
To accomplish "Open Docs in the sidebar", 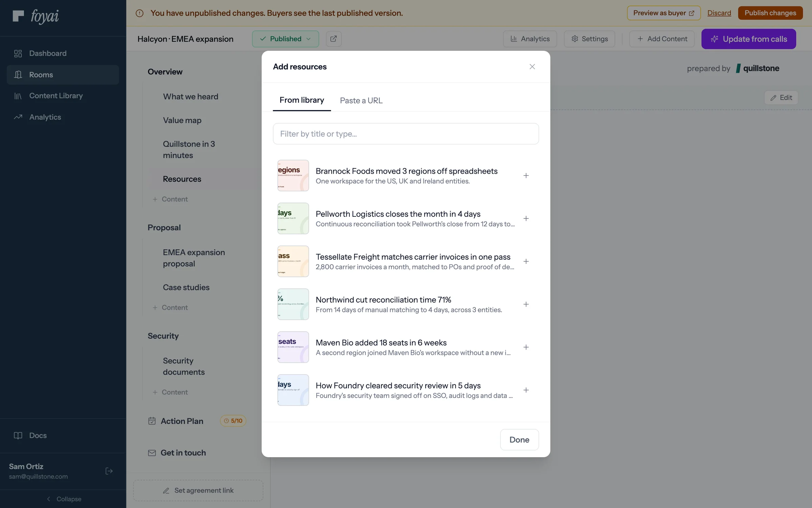I will point(63,436).
